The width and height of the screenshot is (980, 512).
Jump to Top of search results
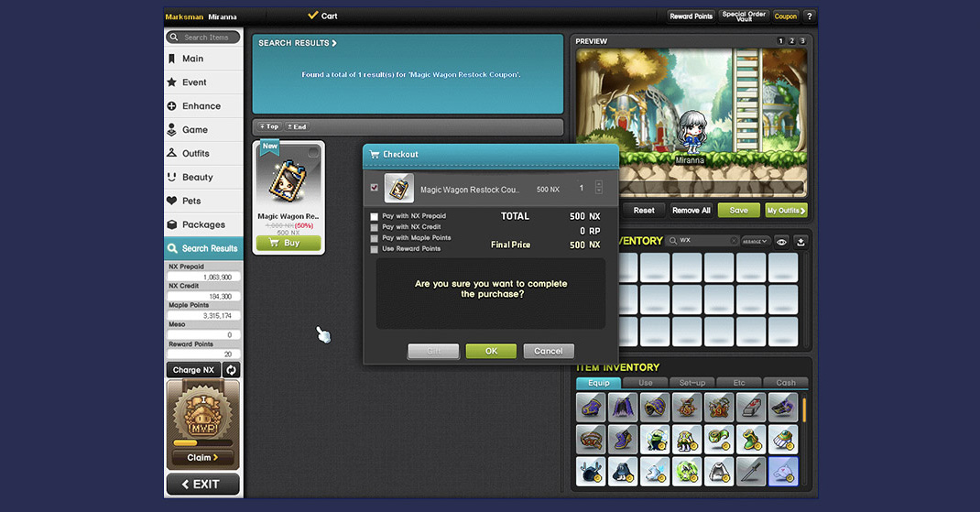click(269, 126)
